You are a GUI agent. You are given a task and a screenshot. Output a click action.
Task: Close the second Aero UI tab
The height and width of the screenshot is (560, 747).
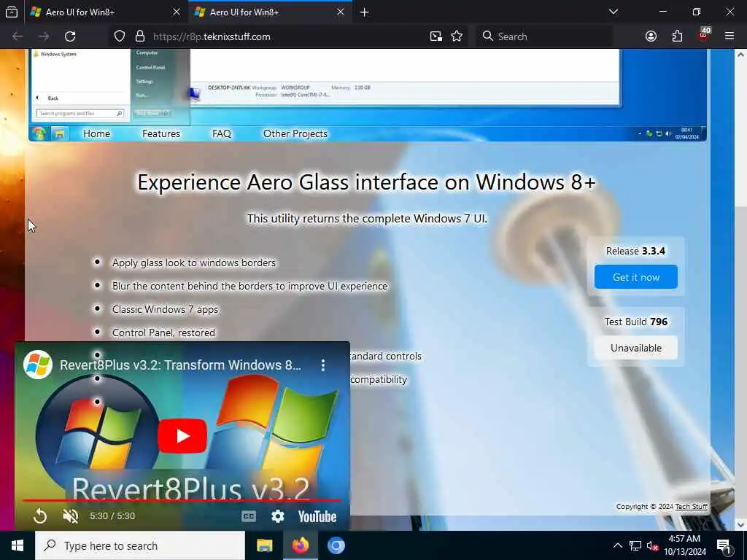pyautogui.click(x=340, y=12)
